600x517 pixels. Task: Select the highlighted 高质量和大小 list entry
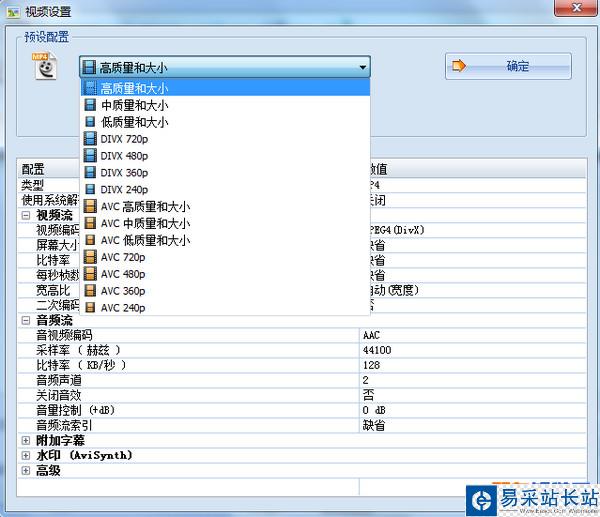point(225,88)
